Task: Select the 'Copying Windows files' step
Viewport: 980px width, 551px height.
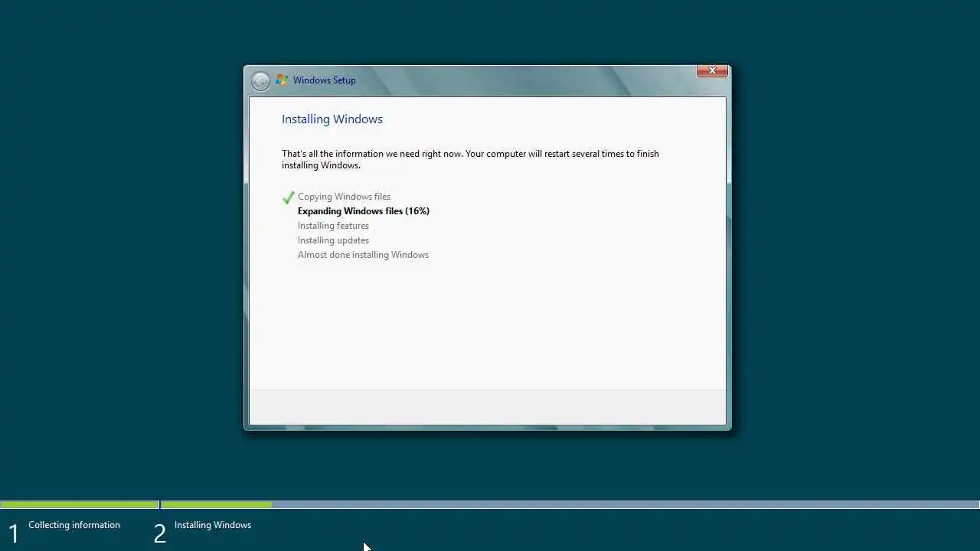Action: point(344,197)
